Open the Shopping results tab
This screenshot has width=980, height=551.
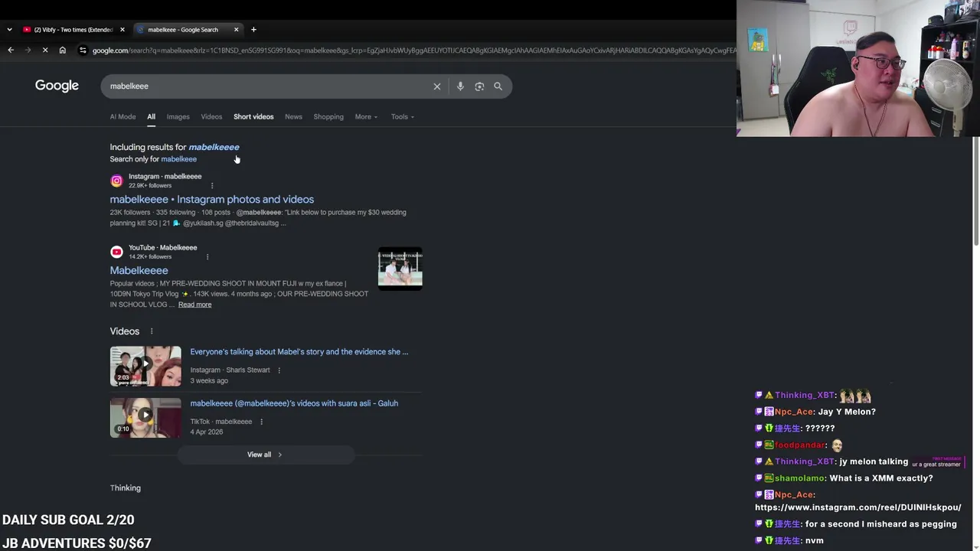click(328, 117)
